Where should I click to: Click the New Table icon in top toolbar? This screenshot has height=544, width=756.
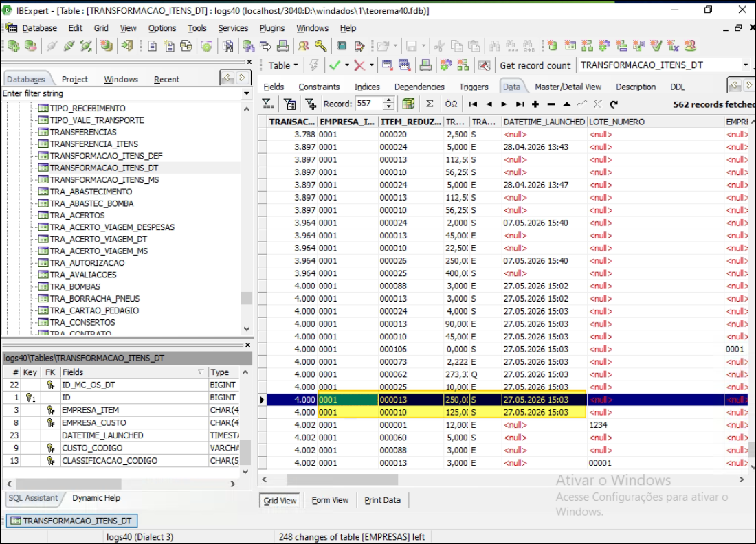[x=570, y=46]
